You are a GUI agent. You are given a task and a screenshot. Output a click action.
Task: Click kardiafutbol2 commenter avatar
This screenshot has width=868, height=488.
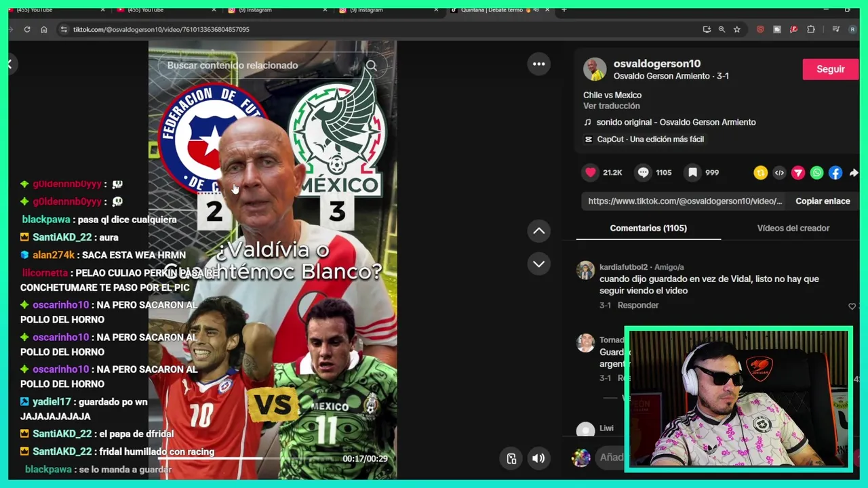585,270
